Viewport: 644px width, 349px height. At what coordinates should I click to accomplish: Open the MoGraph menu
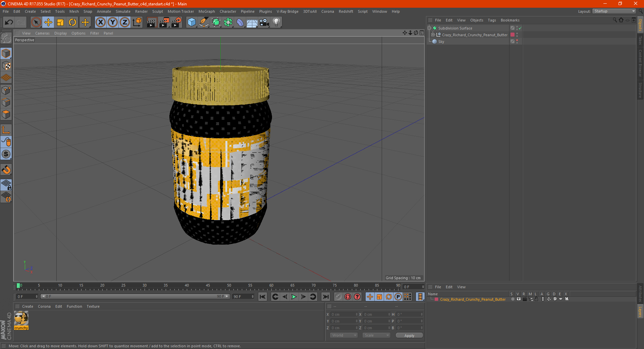tap(207, 11)
